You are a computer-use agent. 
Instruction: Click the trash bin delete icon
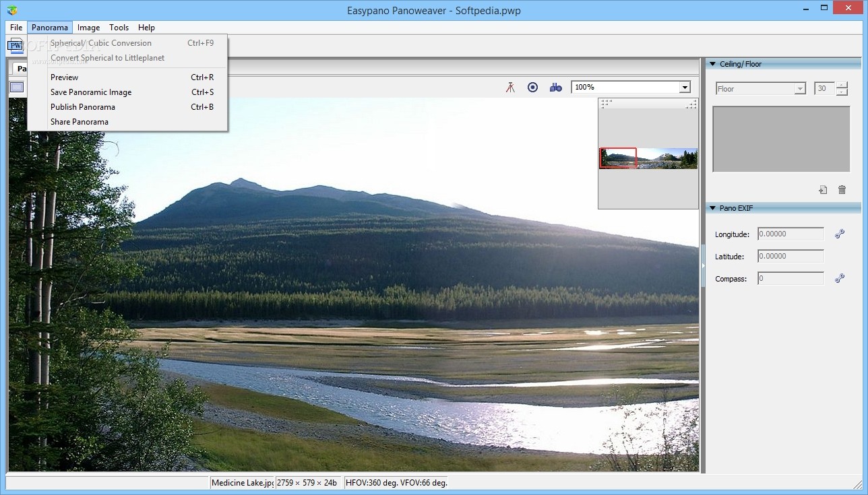pos(842,190)
